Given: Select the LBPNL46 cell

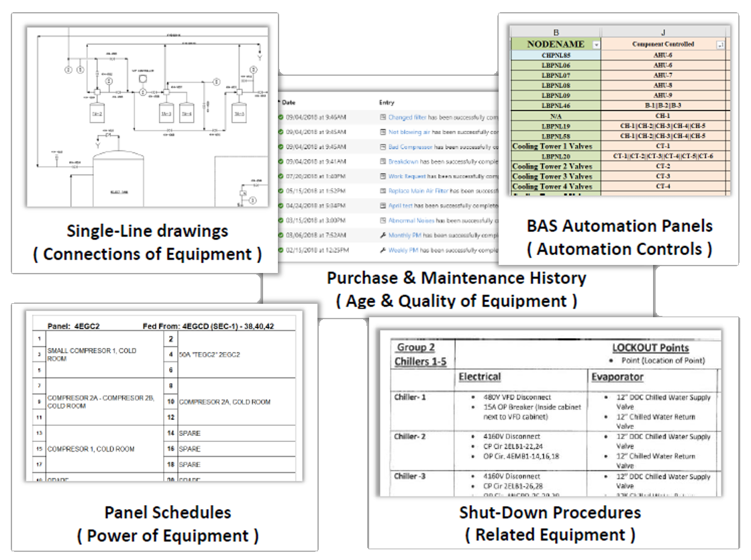Looking at the screenshot, I should tap(556, 105).
